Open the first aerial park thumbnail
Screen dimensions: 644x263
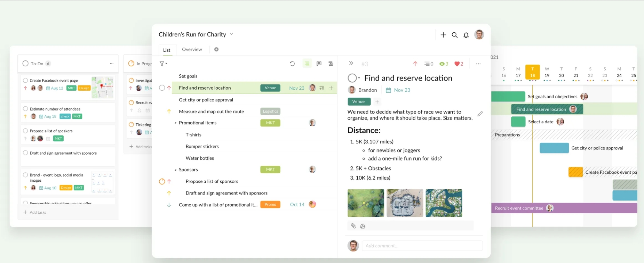click(x=366, y=203)
